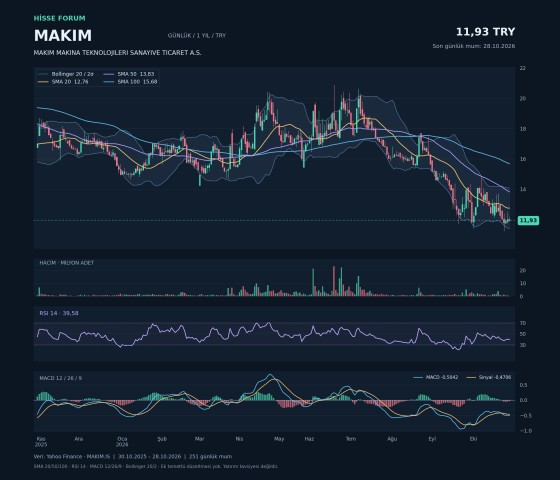This screenshot has height=480, width=560.
Task: Click the MACD 0.5 axis label
Action: point(523,385)
